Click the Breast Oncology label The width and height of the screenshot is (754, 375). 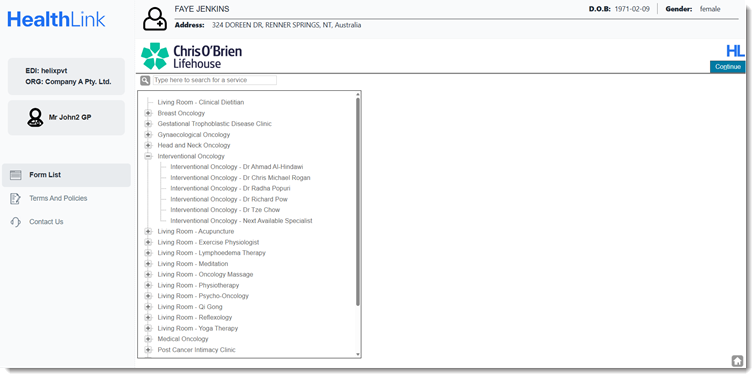tap(181, 113)
